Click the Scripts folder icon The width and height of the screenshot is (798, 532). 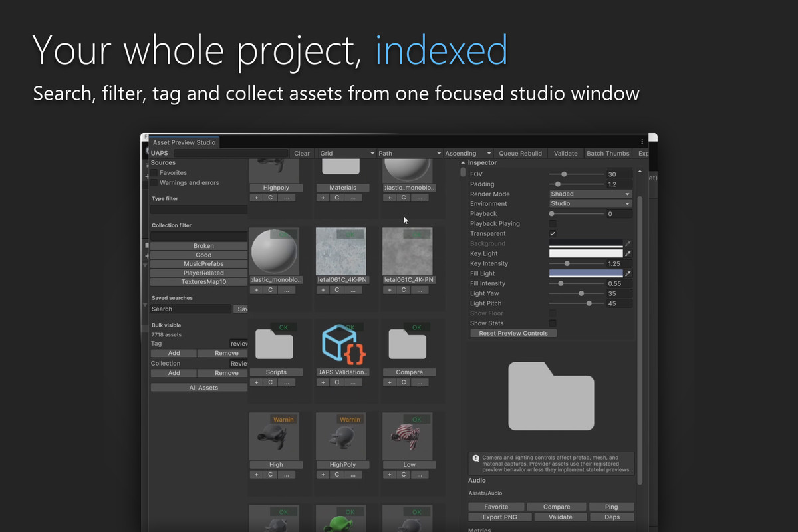pyautogui.click(x=274, y=345)
